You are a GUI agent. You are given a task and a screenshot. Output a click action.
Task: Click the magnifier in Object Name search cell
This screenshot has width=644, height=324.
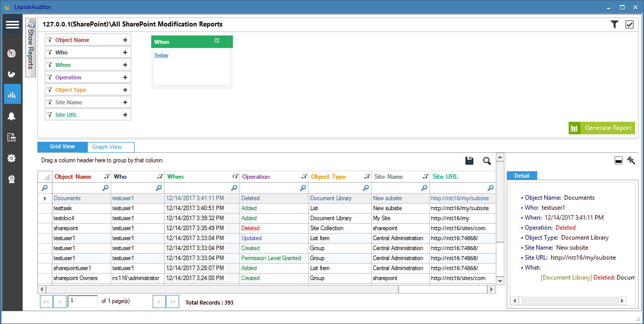105,188
